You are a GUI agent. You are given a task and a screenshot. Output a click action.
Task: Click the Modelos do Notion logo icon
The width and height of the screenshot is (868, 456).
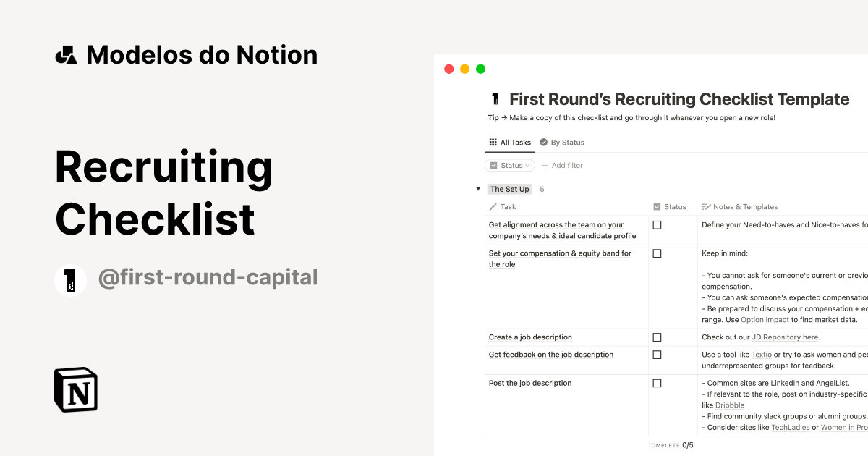tap(67, 54)
